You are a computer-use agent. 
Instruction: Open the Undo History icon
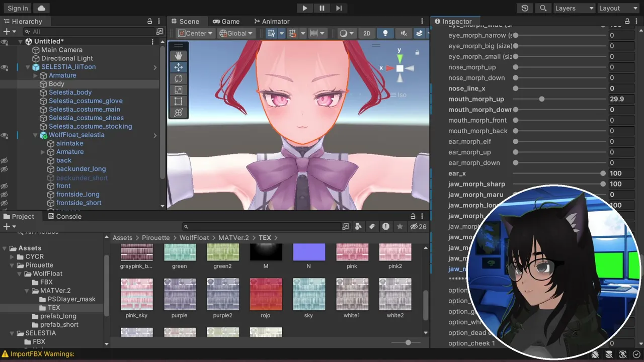tap(525, 8)
